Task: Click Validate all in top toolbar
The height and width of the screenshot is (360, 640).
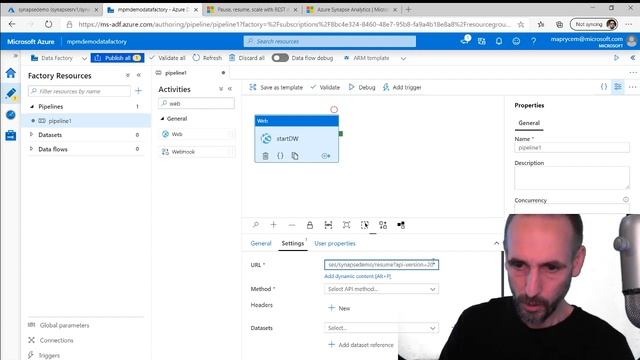Action: [167, 58]
